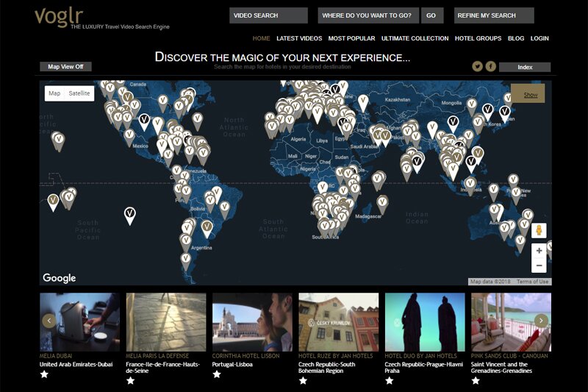Screen dimensions: 588x392
Task: Toggle Map View Off
Action: point(65,66)
